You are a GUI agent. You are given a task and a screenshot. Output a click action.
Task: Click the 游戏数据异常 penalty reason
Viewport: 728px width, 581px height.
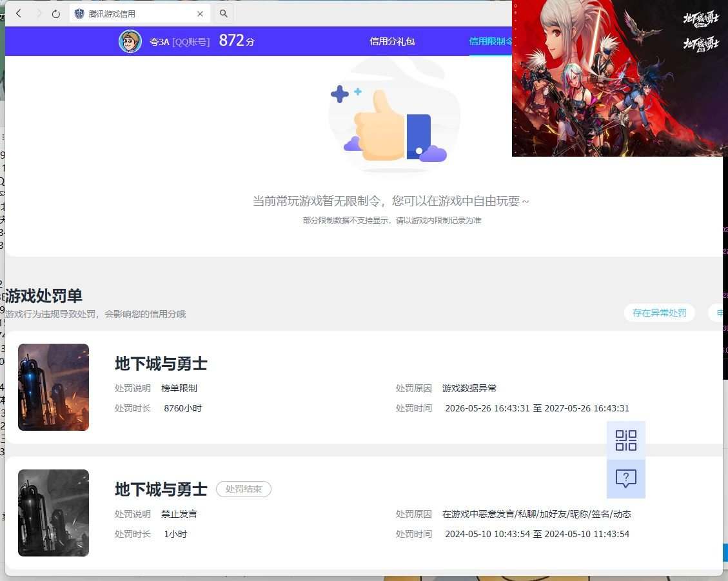469,388
